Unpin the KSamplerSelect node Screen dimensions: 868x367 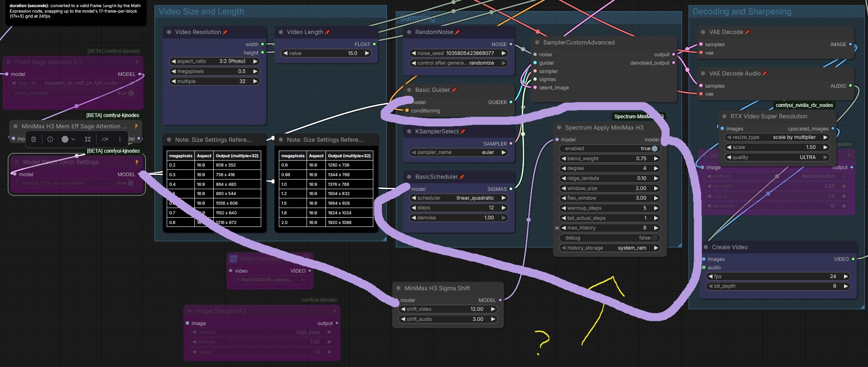463,132
